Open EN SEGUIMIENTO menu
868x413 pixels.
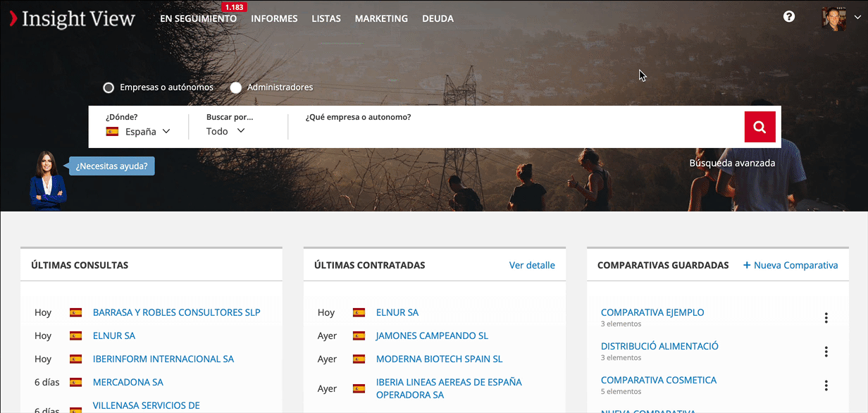coord(198,19)
